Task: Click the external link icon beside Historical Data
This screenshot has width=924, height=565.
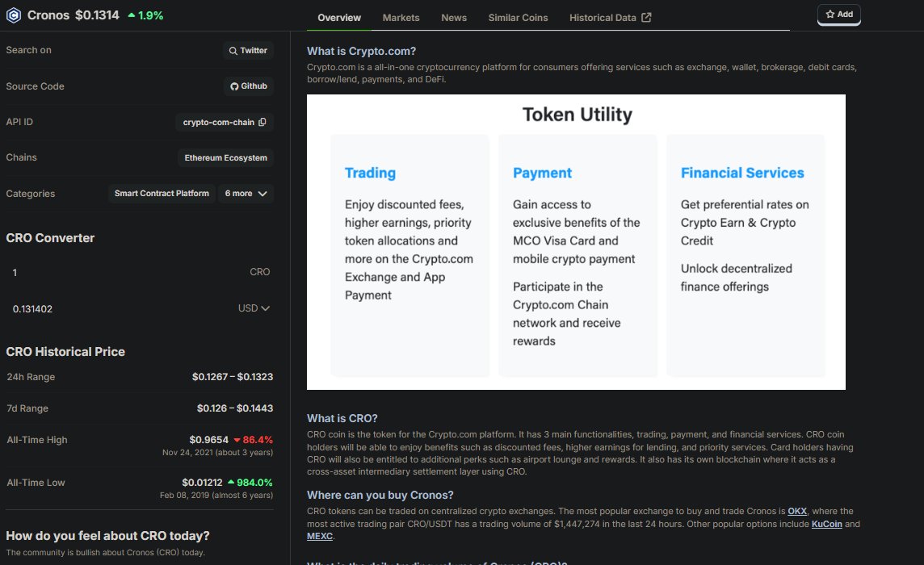Action: [646, 18]
